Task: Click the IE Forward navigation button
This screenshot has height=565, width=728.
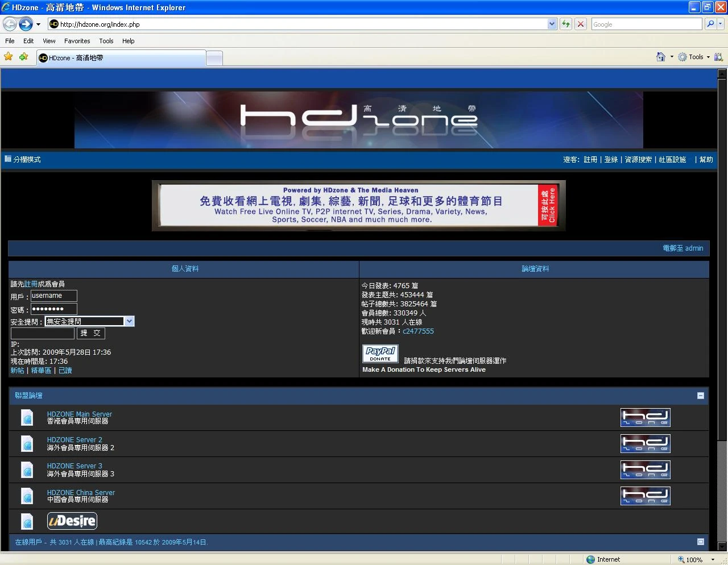Action: point(26,24)
